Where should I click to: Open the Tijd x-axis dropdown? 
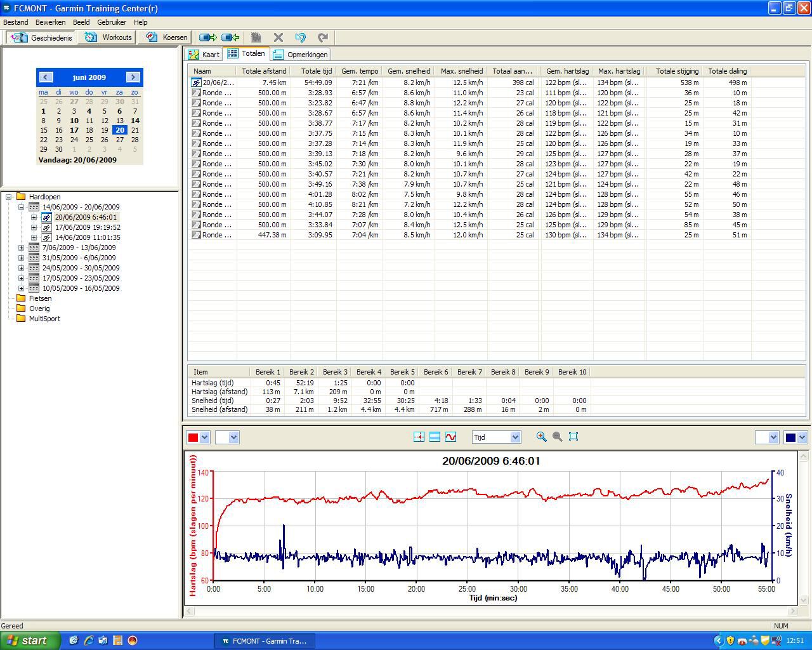pyautogui.click(x=514, y=437)
